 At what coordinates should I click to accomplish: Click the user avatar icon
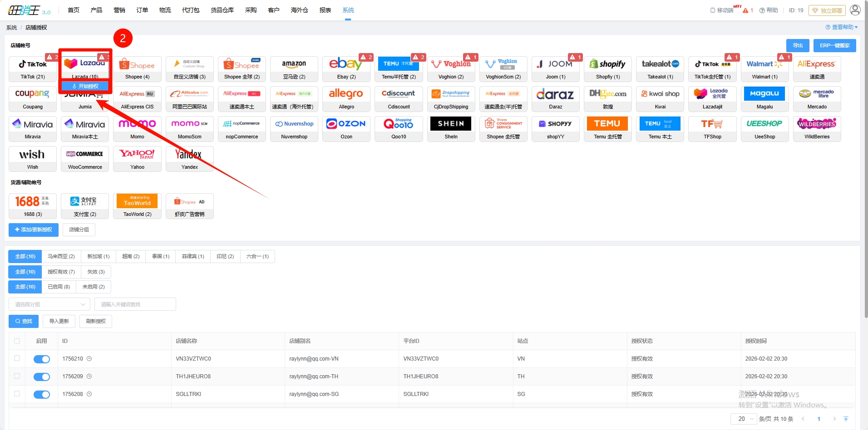(855, 10)
